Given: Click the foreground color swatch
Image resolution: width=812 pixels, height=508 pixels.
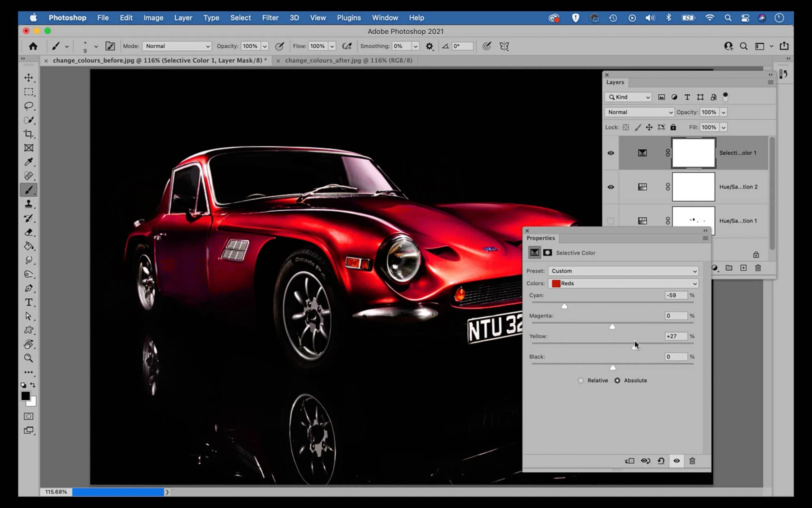Looking at the screenshot, I should 26,396.
